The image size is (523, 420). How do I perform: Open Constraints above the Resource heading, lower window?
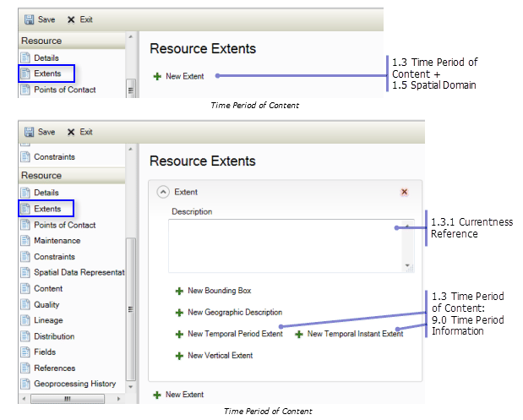click(x=47, y=157)
